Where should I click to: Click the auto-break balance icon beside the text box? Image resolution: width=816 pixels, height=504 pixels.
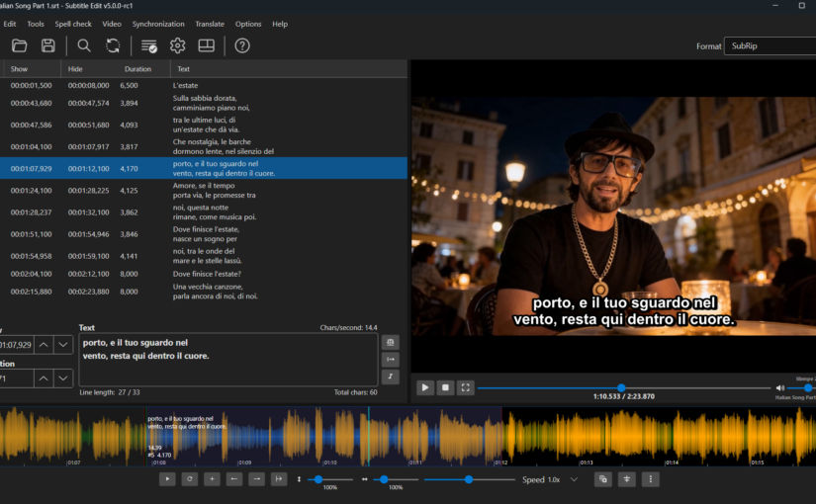pyautogui.click(x=391, y=342)
